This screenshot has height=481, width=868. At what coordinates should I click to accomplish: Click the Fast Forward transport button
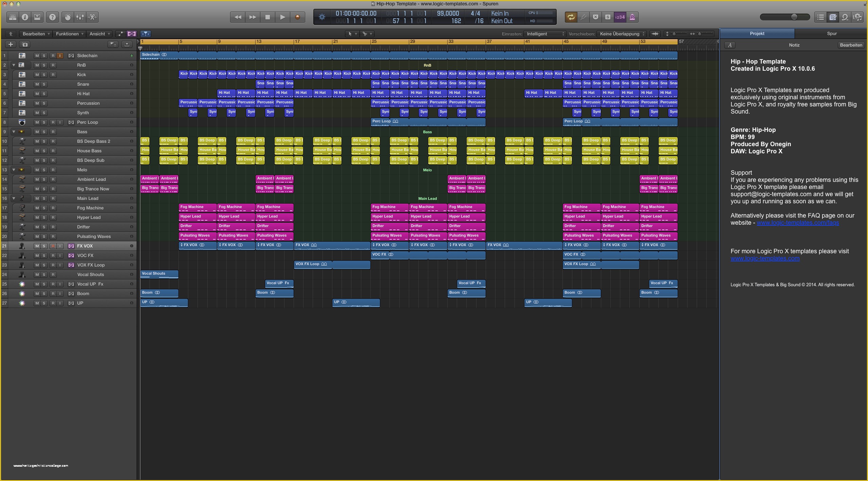click(253, 17)
